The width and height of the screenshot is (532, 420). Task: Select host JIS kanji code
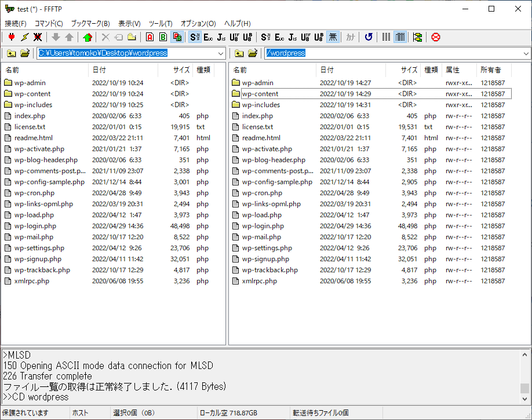(x=221, y=37)
